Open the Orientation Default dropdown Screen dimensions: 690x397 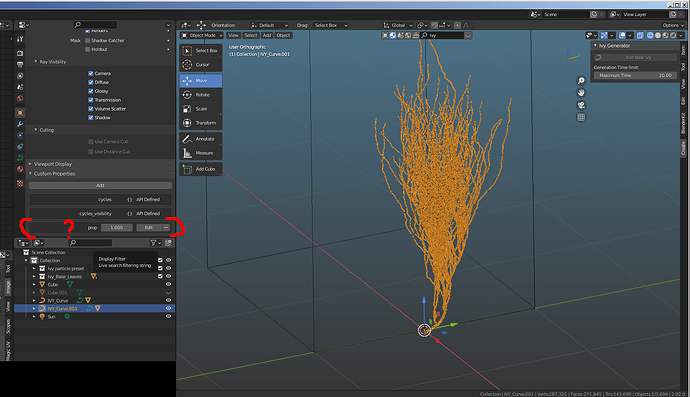pyautogui.click(x=269, y=26)
